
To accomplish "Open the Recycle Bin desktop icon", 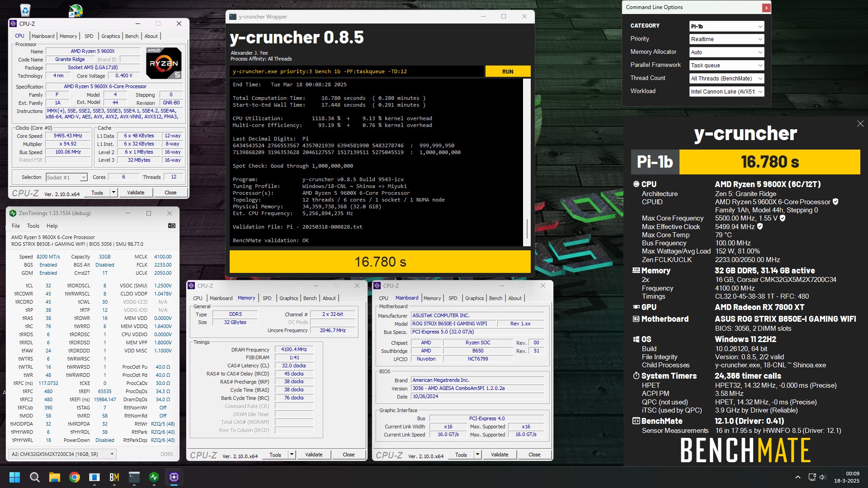I will coord(25,9).
